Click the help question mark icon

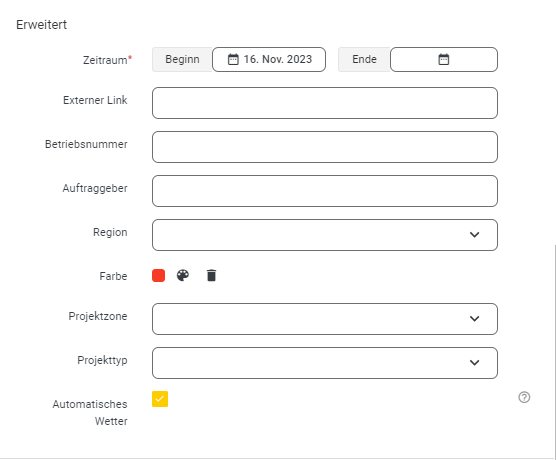524,397
